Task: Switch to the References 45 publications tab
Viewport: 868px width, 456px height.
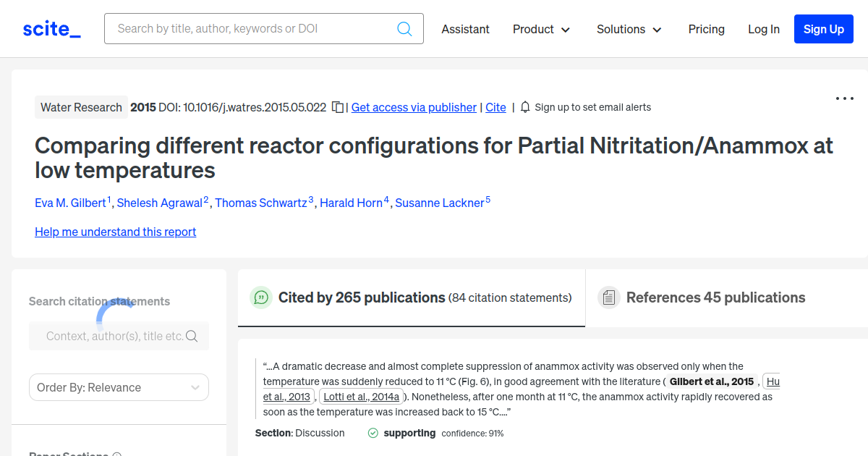Action: 715,297
